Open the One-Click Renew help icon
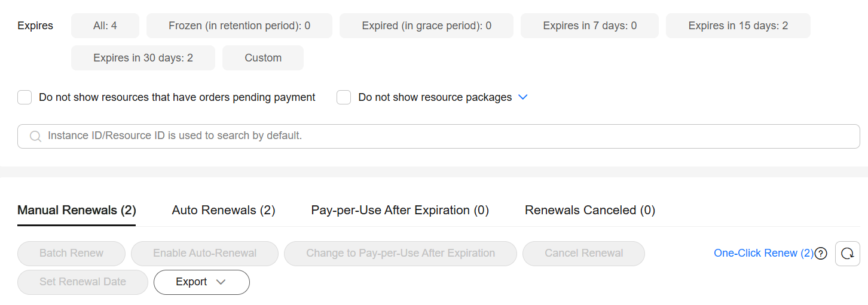868x305 pixels. pos(821,254)
